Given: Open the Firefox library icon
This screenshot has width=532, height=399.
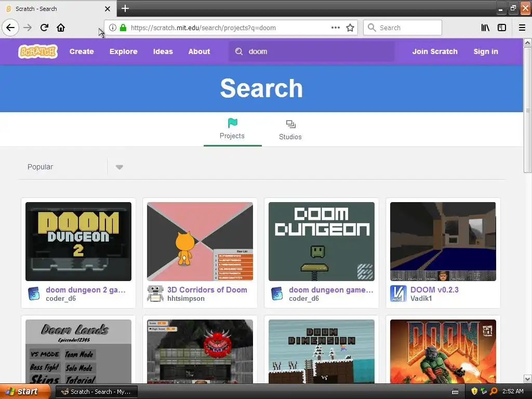Looking at the screenshot, I should [485, 28].
